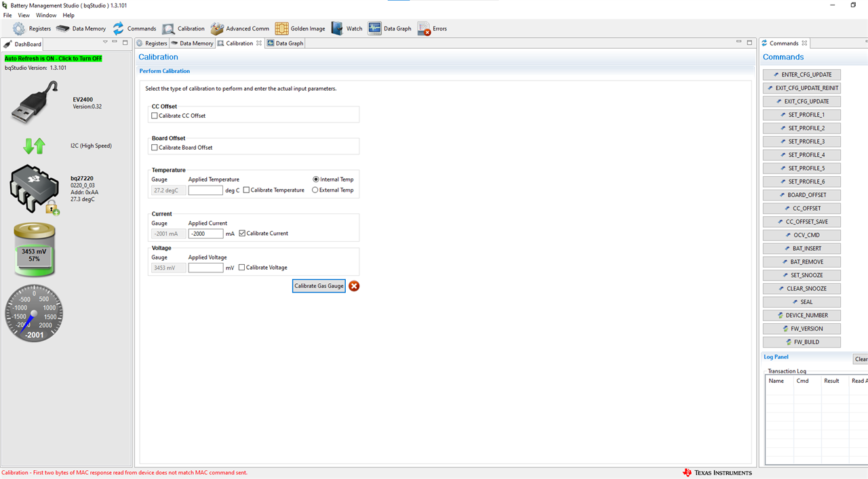868x479 pixels.
Task: Send the FW_VERSION command
Action: pyautogui.click(x=802, y=329)
